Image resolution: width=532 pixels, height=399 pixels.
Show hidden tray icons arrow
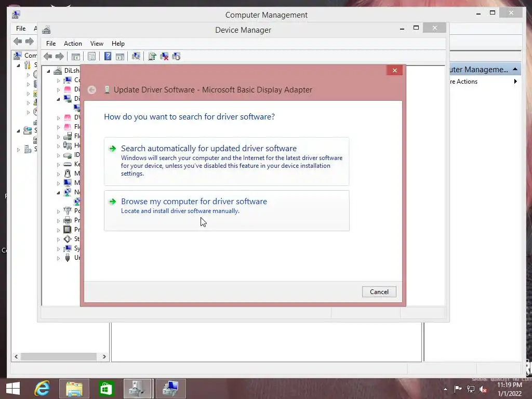tap(445, 389)
